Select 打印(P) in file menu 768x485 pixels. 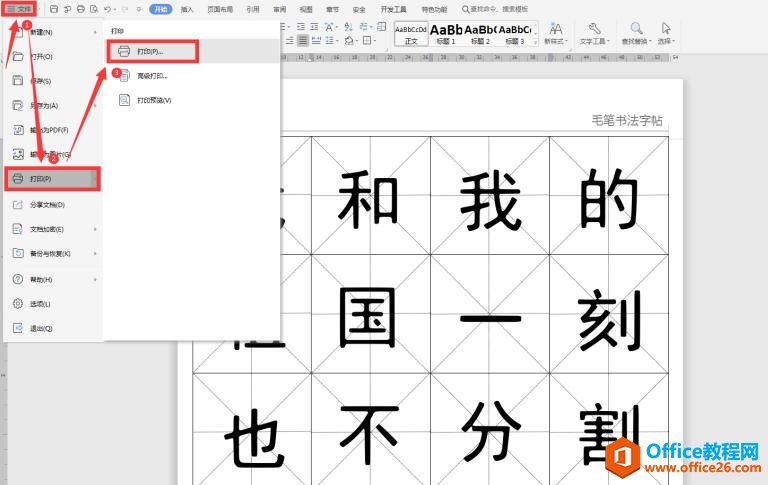click(52, 179)
